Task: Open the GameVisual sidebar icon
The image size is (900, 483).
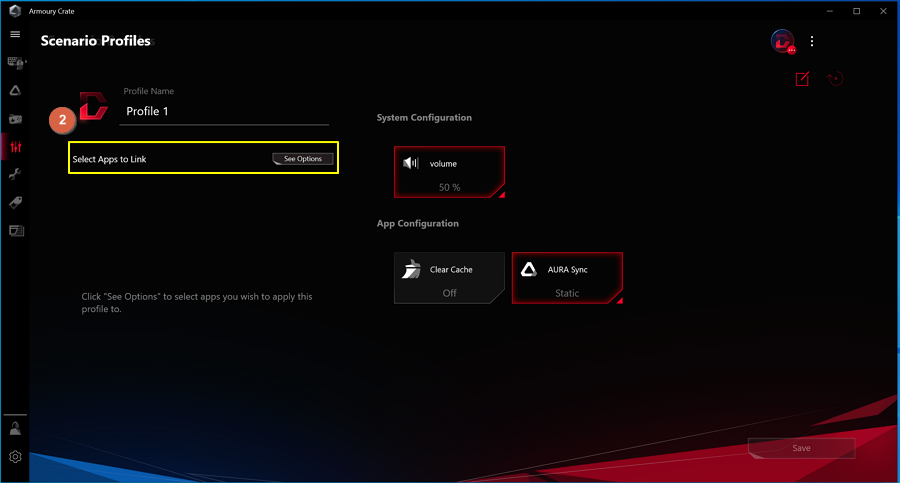Action: [x=15, y=119]
